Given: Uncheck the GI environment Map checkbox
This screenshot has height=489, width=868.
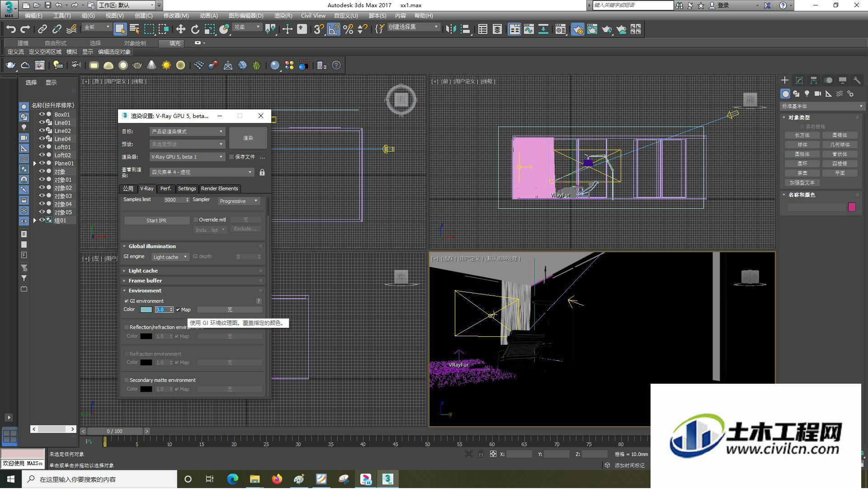Looking at the screenshot, I should 178,310.
